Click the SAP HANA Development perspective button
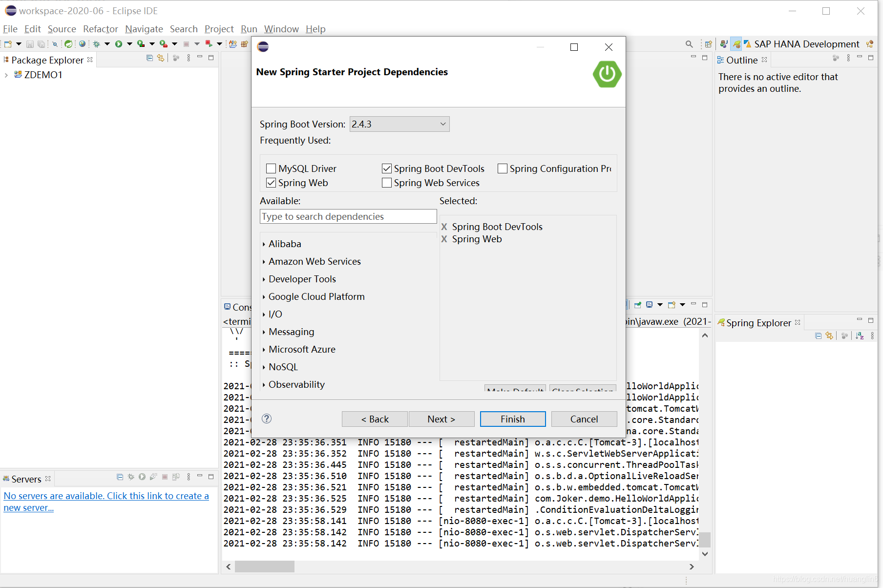Screen dimensions: 883x588 point(801,44)
